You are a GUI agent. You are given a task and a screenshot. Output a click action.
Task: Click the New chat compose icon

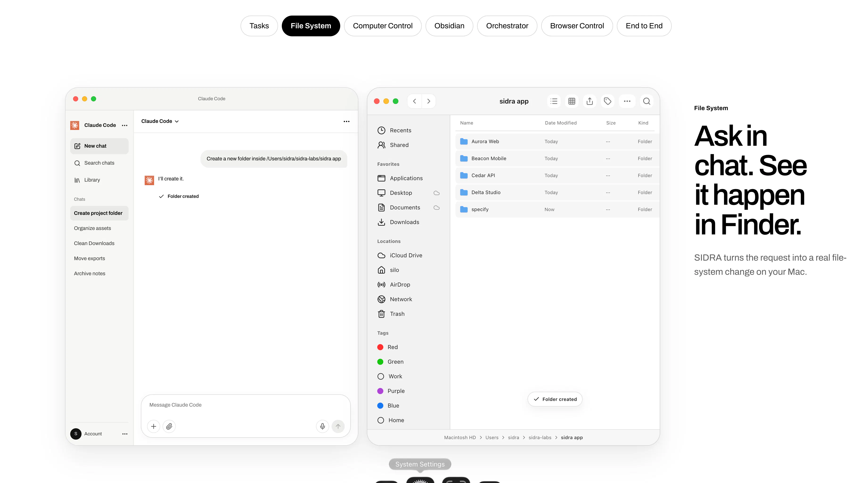click(x=77, y=146)
